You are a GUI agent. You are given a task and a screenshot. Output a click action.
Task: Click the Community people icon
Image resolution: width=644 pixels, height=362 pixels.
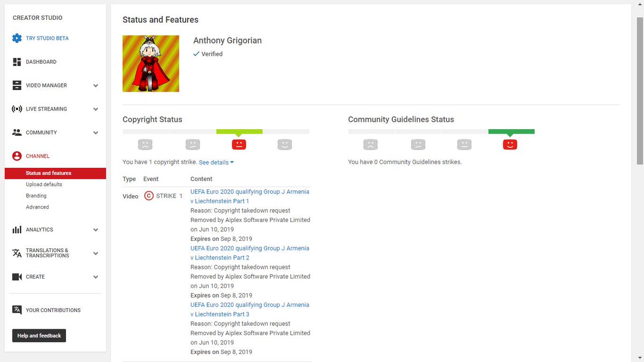pyautogui.click(x=17, y=132)
